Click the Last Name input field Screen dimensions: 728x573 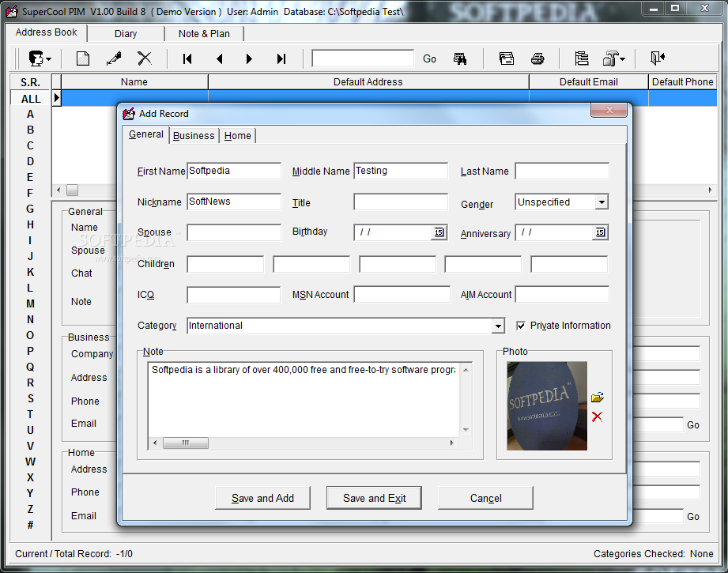(562, 171)
